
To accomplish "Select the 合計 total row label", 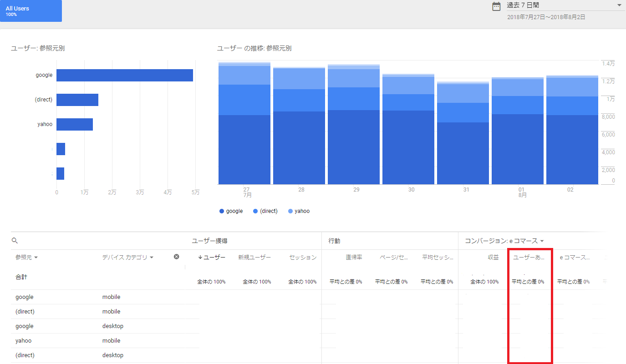I will tap(21, 277).
